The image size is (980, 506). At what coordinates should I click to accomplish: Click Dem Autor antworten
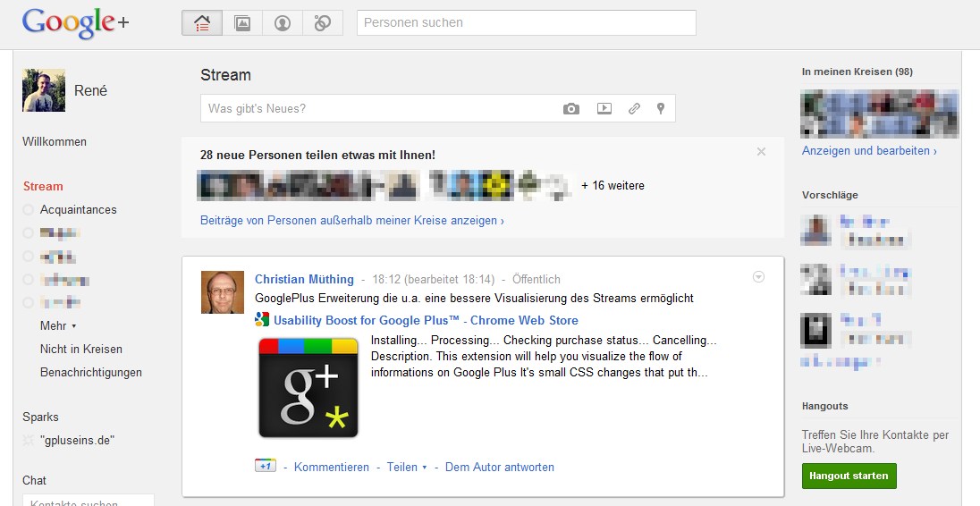pyautogui.click(x=499, y=467)
